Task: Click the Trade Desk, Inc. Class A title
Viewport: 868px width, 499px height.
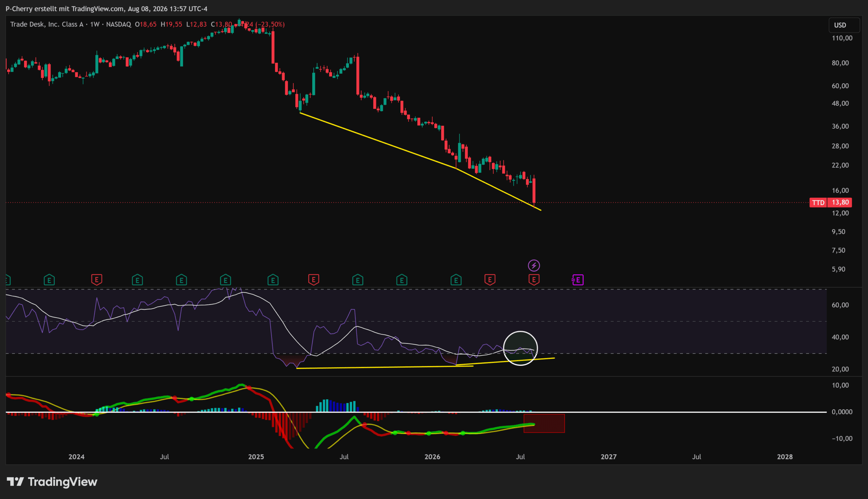Action: (x=47, y=24)
